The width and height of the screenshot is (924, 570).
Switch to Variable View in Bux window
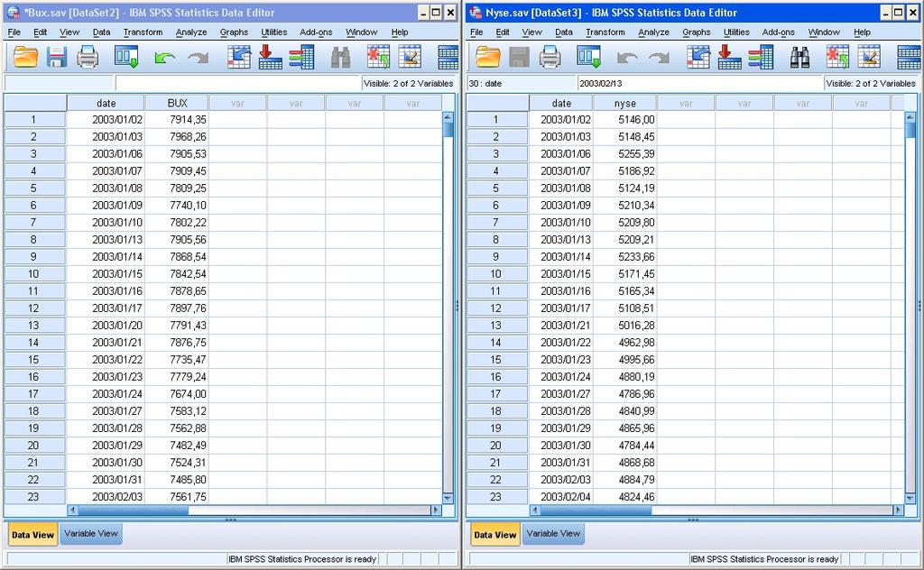coord(91,534)
